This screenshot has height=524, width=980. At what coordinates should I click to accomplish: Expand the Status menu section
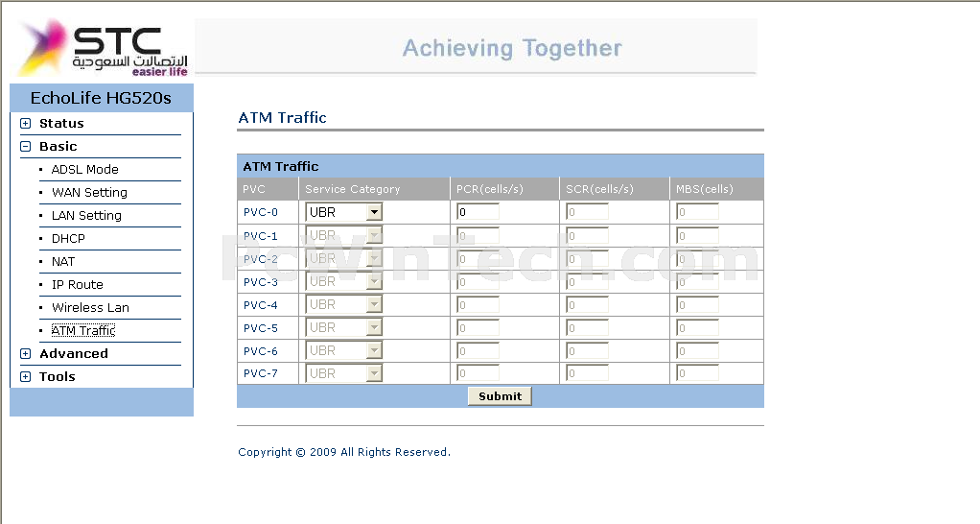26,123
